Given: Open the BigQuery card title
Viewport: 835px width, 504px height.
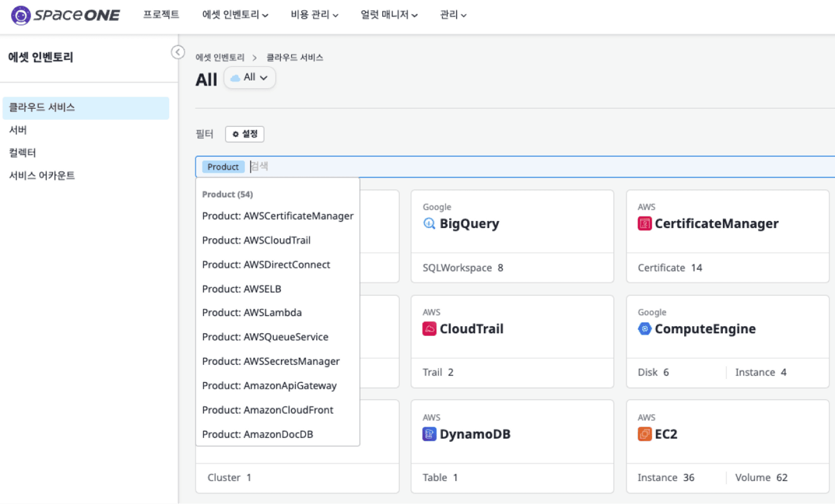Looking at the screenshot, I should coord(469,224).
